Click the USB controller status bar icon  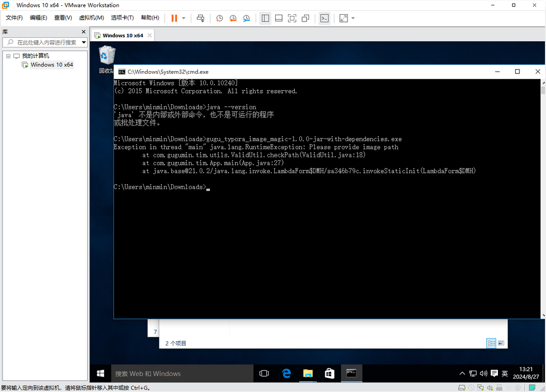(x=499, y=388)
